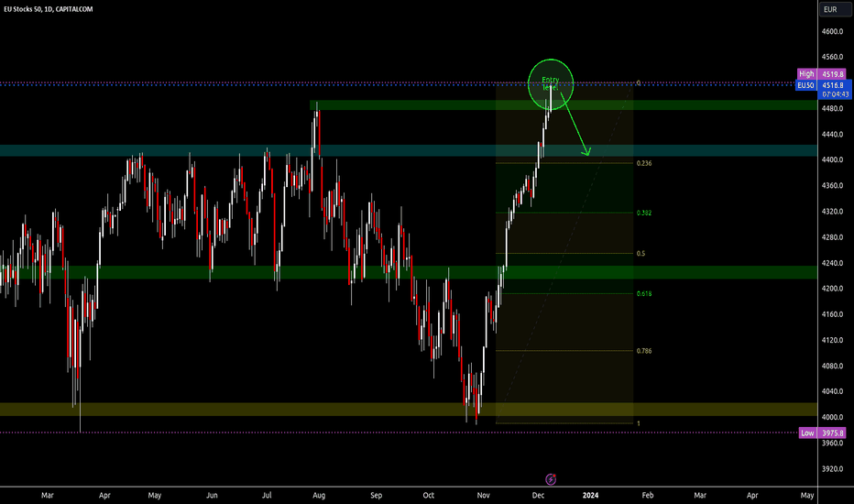The width and height of the screenshot is (854, 504).
Task: Click the Aug label on time axis
Action: click(x=319, y=495)
